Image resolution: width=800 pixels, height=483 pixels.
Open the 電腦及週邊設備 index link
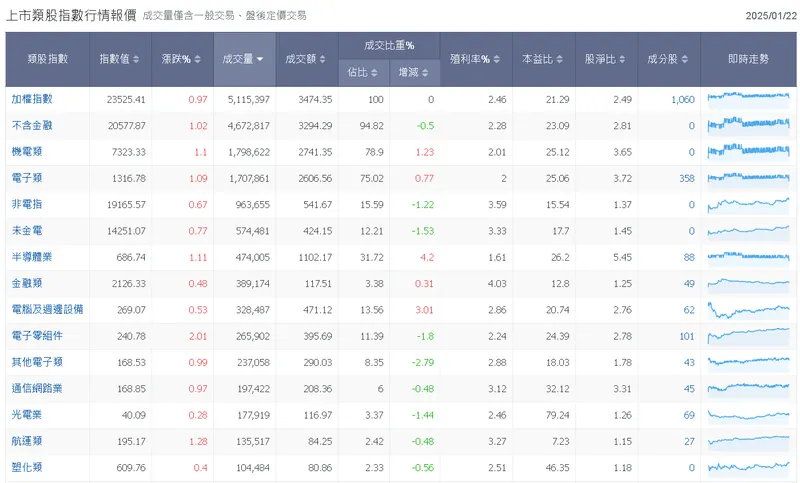[47, 309]
